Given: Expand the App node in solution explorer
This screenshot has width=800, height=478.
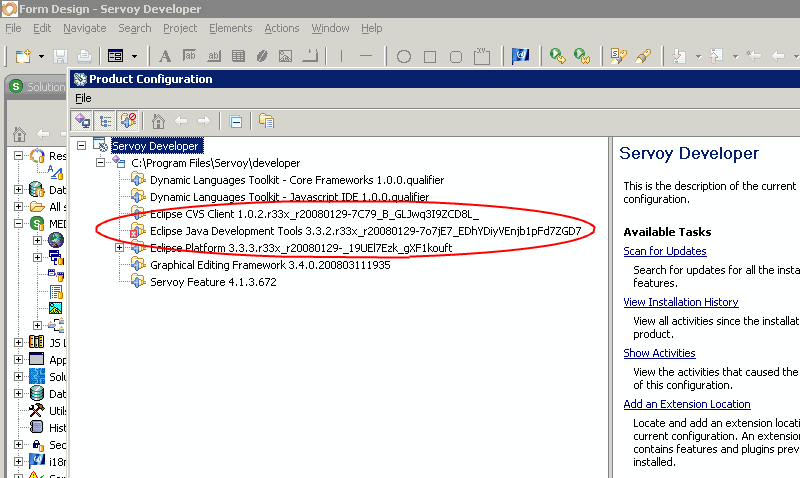Looking at the screenshot, I should (x=18, y=360).
